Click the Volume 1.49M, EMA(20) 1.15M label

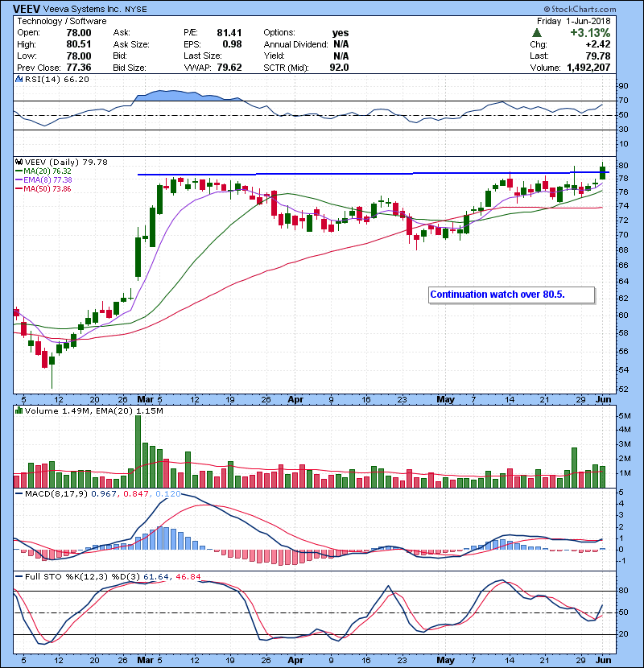coord(93,410)
